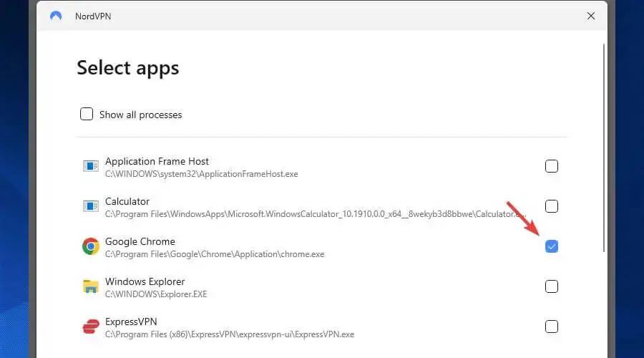The height and width of the screenshot is (358, 644).
Task: Click the Calculator app icon
Action: click(x=89, y=206)
